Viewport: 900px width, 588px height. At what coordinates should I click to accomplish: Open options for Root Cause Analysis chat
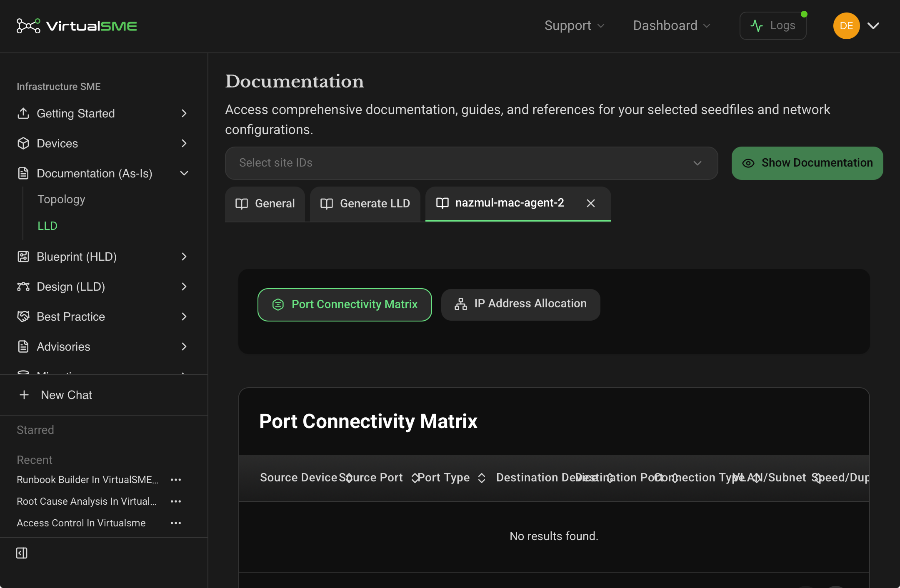click(176, 501)
